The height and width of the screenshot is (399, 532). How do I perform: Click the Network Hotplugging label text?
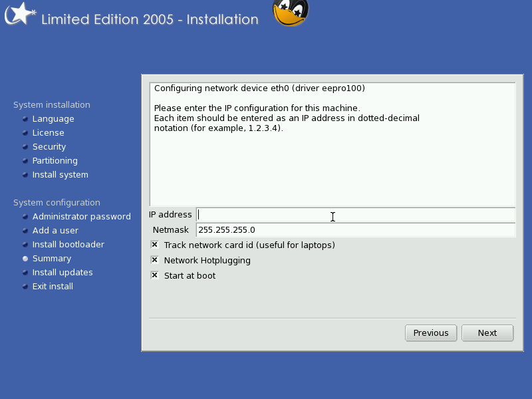[207, 261]
